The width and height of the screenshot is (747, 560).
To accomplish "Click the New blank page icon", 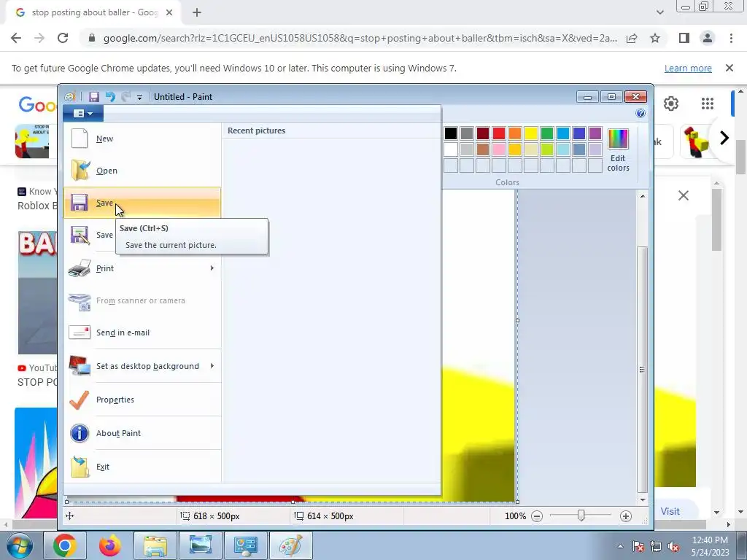I will pyautogui.click(x=80, y=139).
